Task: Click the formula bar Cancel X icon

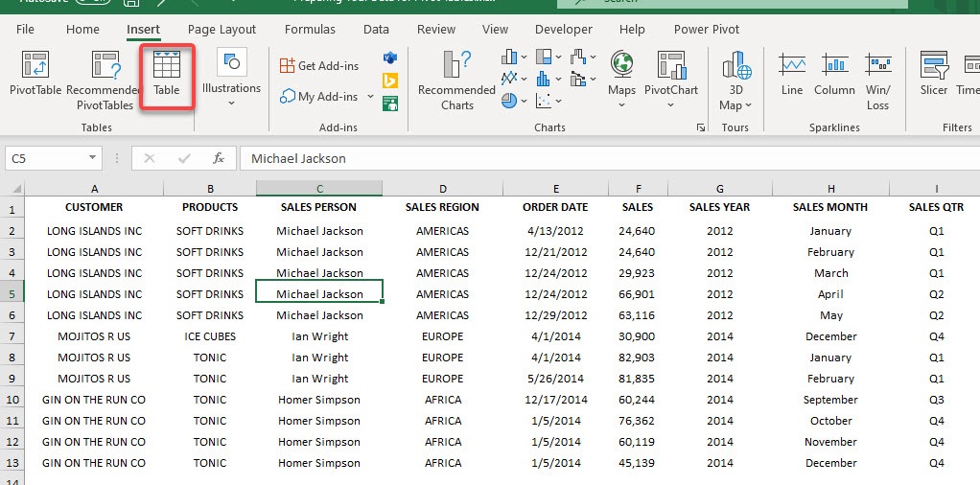Action: pos(149,158)
